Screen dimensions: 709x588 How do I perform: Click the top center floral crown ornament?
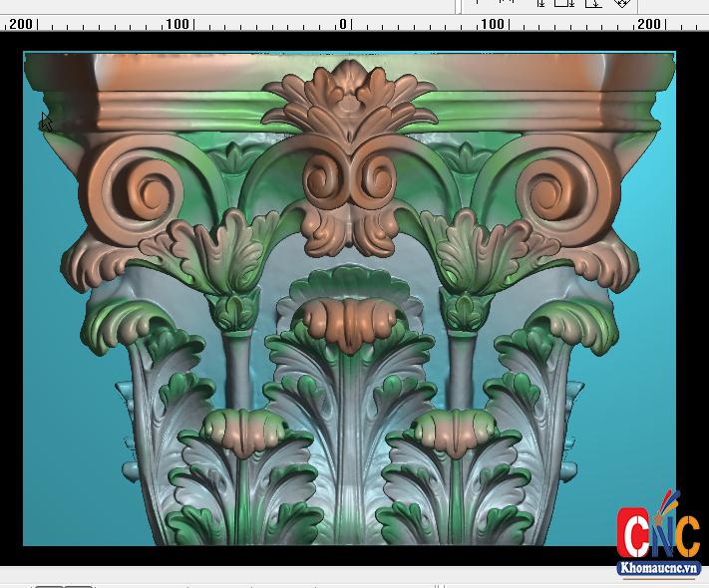349,98
